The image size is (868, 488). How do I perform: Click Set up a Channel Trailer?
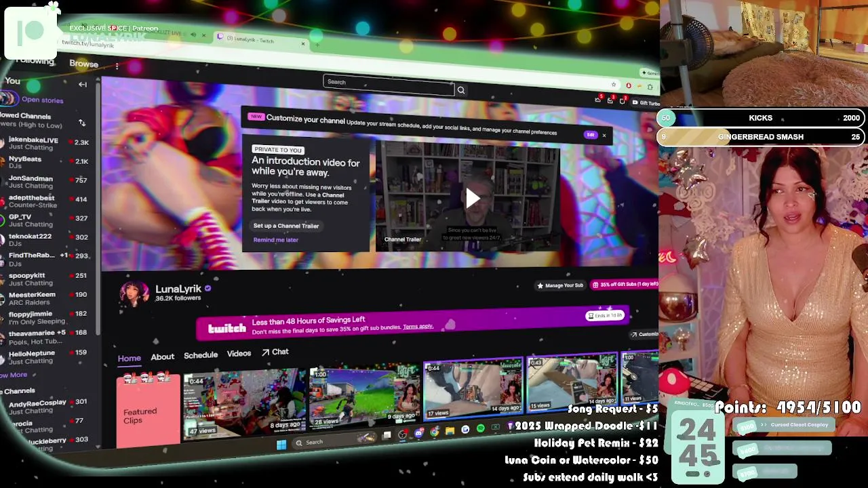(x=285, y=226)
